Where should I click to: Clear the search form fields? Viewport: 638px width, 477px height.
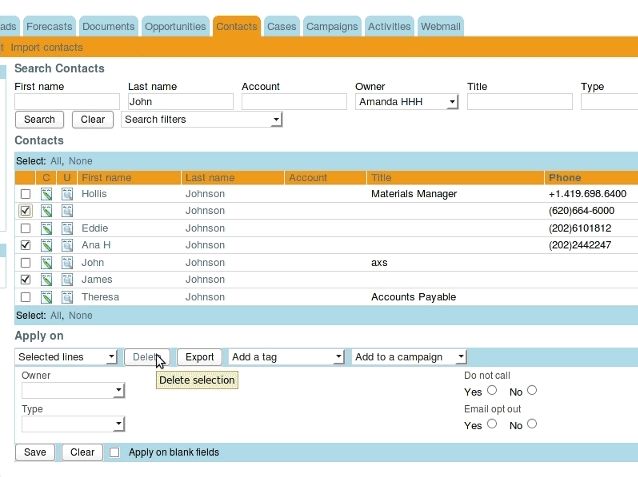click(93, 120)
